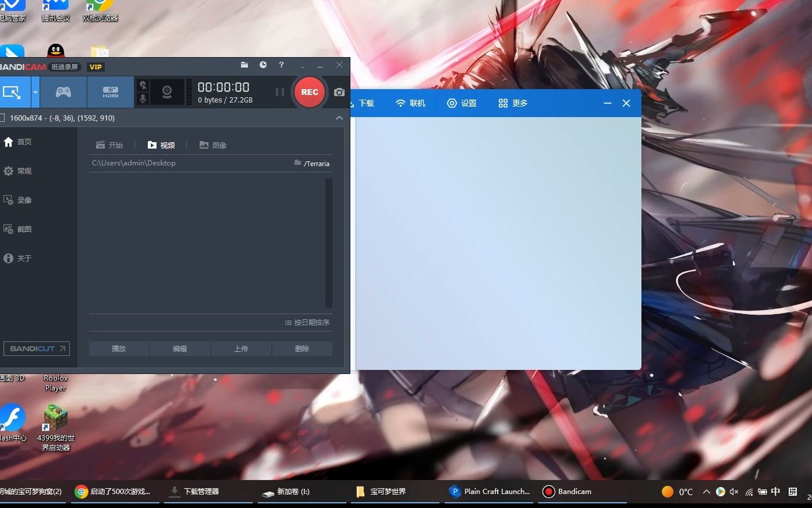Select game recording mode gamepad icon
812x508 pixels.
(63, 91)
